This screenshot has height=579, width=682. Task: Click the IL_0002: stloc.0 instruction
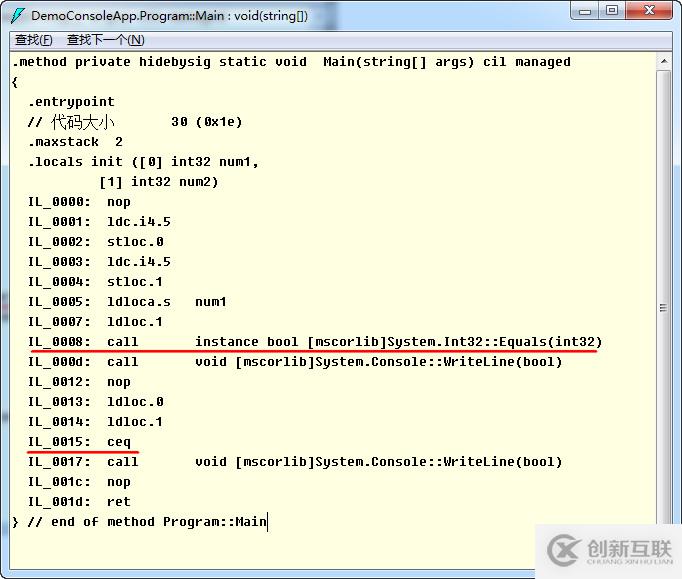[96, 242]
